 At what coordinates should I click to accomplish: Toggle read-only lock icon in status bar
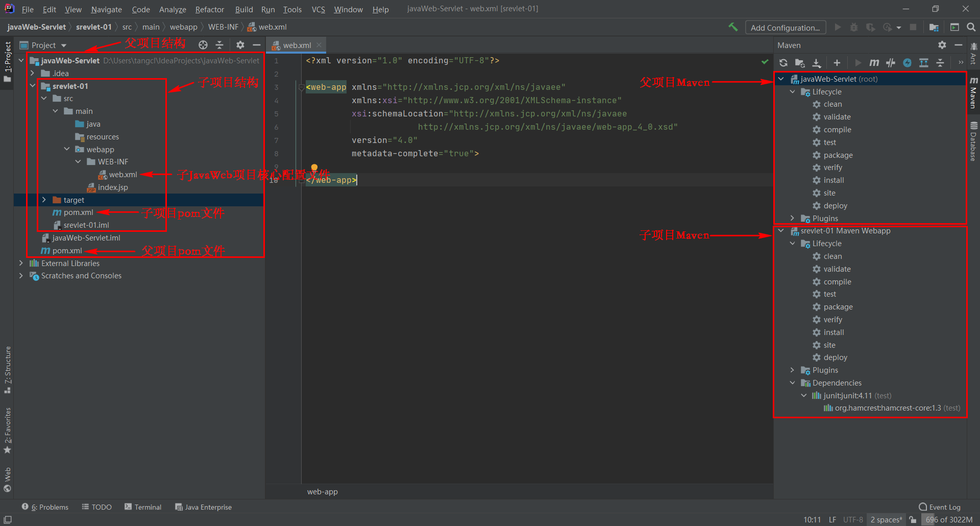(913, 520)
